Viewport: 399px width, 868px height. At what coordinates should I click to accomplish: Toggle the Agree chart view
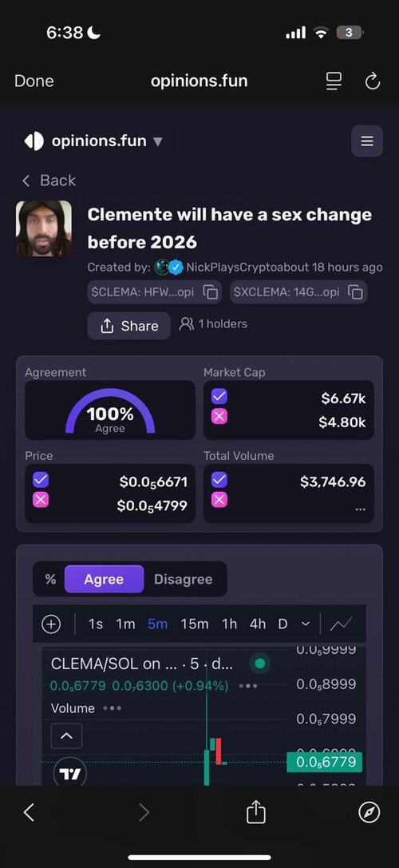[104, 580]
